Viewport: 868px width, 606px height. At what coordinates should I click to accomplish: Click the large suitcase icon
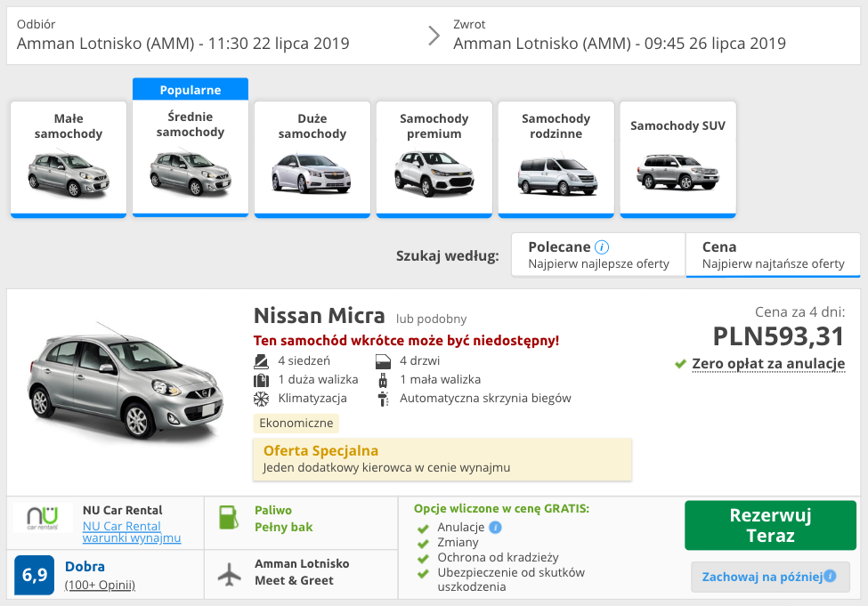[261, 380]
